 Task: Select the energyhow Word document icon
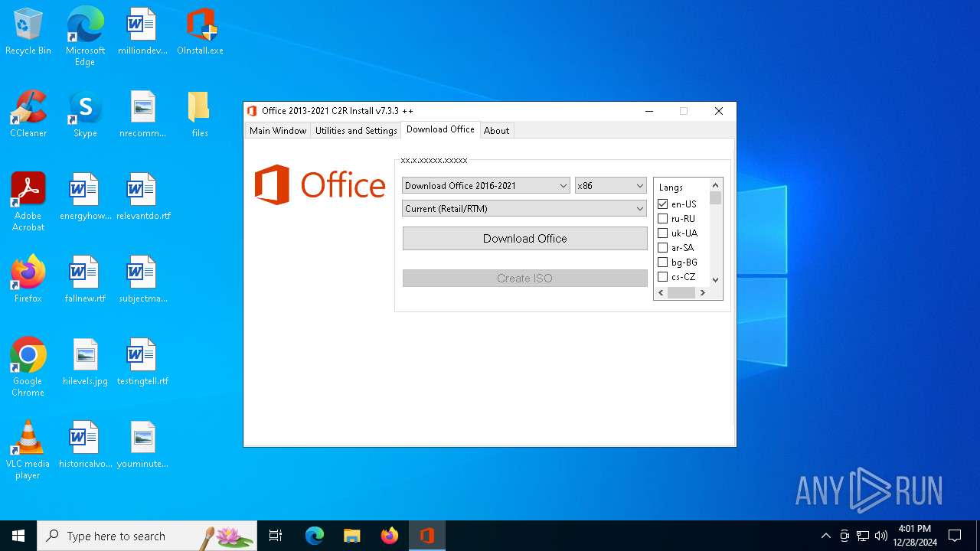tap(85, 197)
